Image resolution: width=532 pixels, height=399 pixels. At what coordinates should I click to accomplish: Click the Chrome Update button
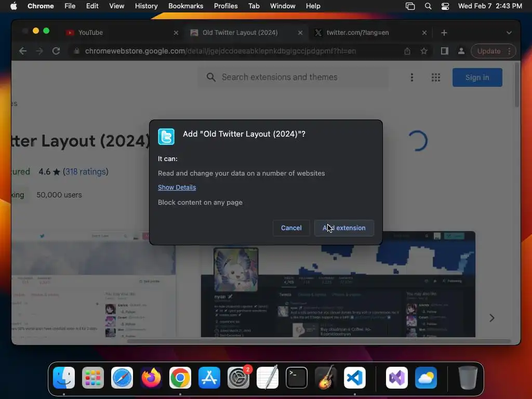488,51
